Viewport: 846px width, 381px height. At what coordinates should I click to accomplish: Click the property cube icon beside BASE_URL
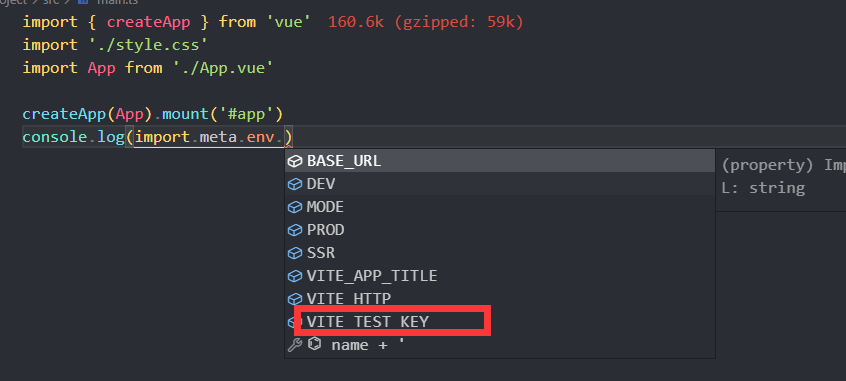click(x=295, y=161)
